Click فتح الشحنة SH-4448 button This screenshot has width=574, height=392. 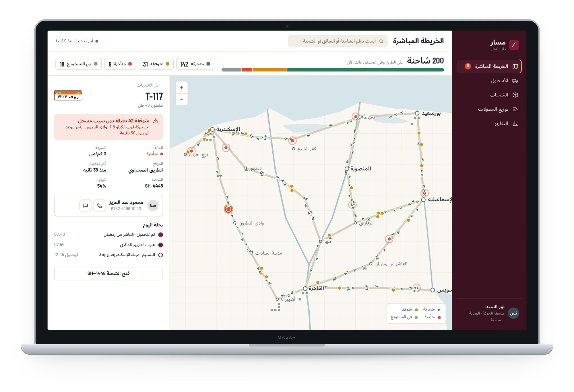click(x=108, y=274)
